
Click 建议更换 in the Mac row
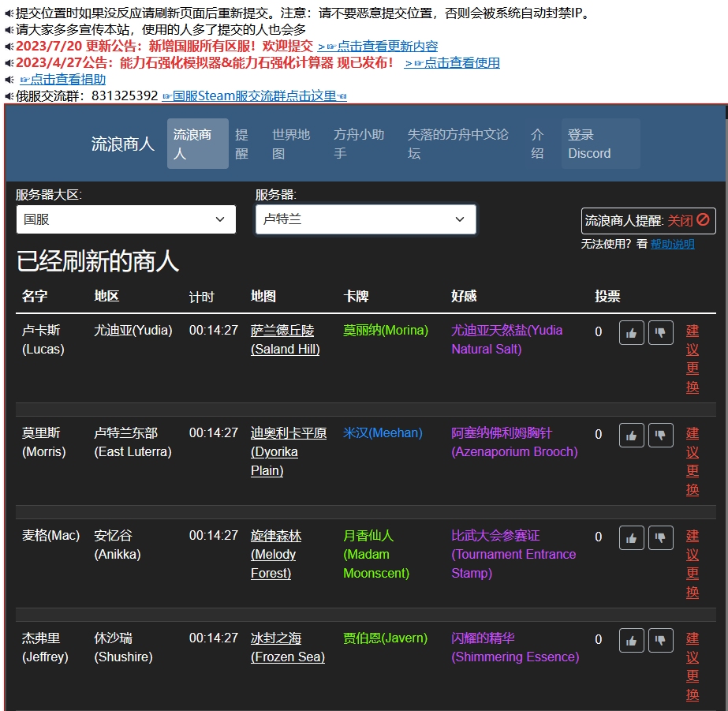click(693, 563)
